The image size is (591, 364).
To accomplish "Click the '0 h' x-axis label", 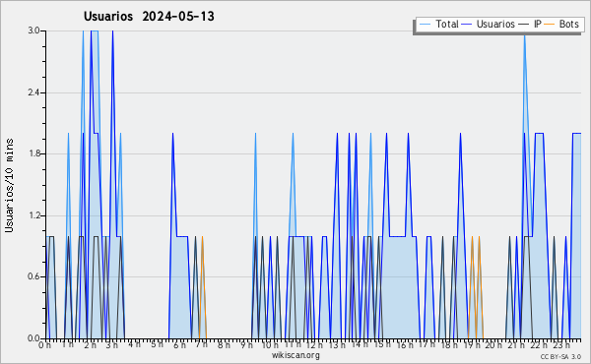I will (44, 344).
